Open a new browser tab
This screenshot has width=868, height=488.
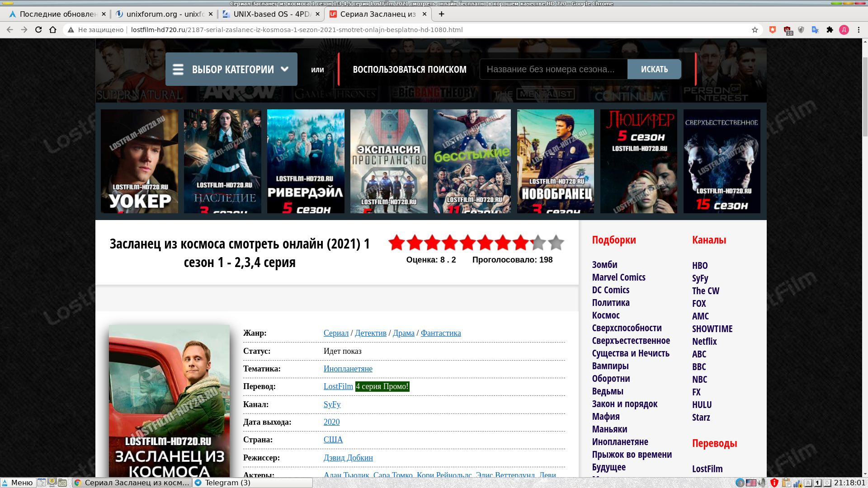(441, 14)
